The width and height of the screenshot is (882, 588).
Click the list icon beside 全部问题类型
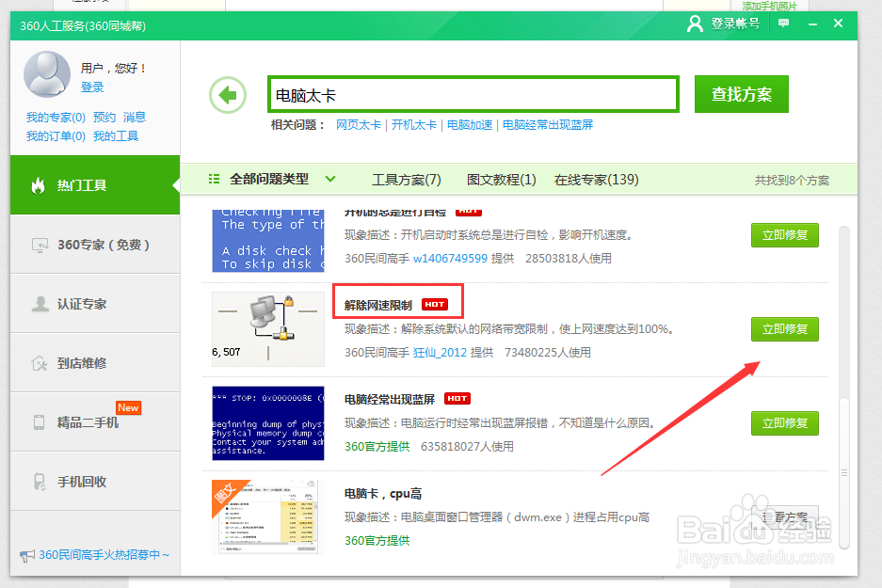(214, 179)
